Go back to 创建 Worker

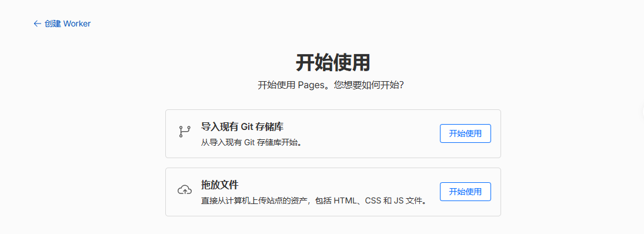pos(62,24)
